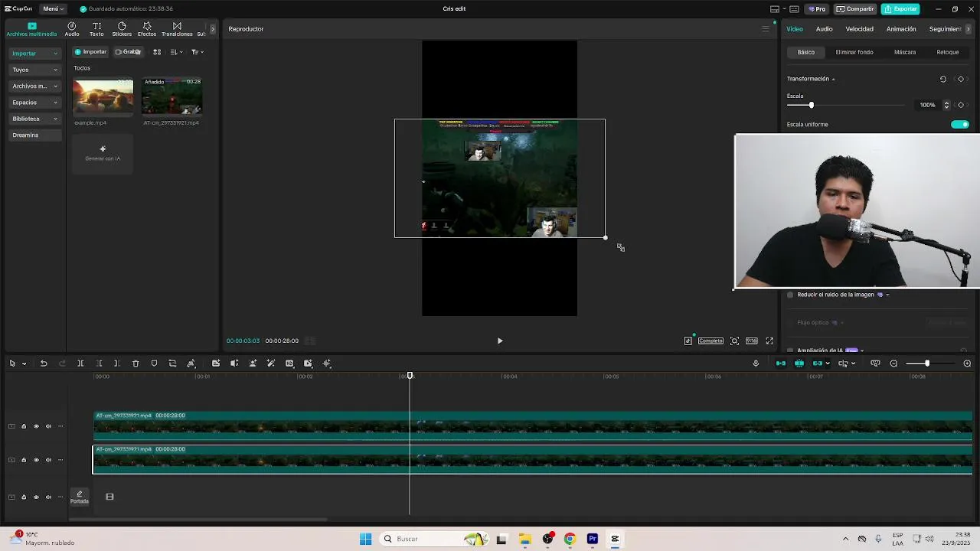
Task: Click the player aspect ratio 9:16 icon
Action: tap(752, 341)
